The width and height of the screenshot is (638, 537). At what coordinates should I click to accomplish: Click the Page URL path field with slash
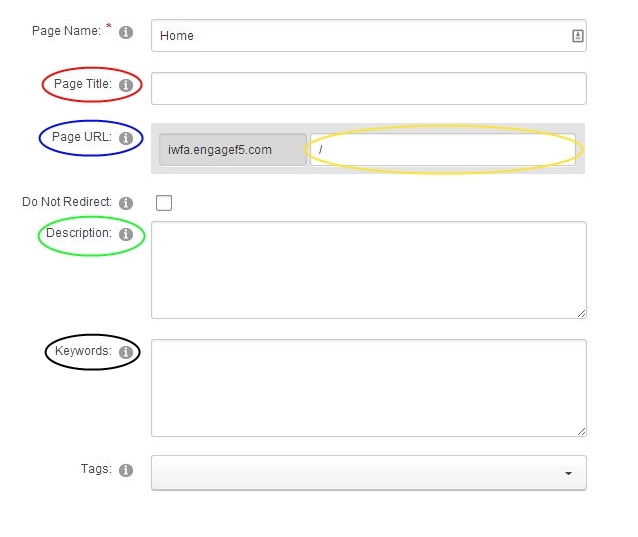coord(443,149)
